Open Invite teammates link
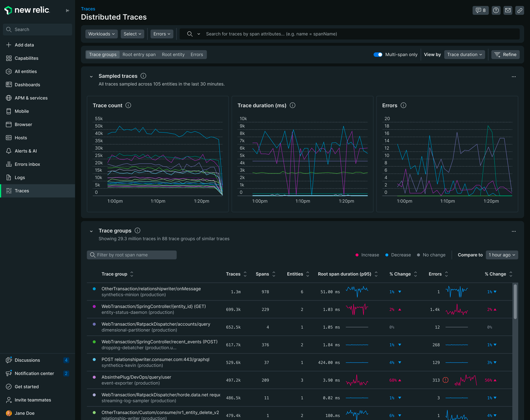530x420 pixels. click(37, 400)
